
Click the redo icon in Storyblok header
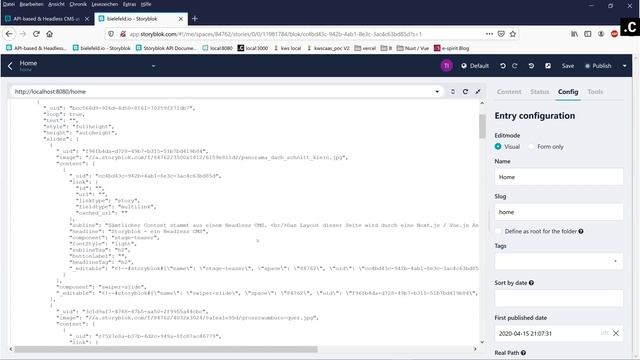point(515,66)
